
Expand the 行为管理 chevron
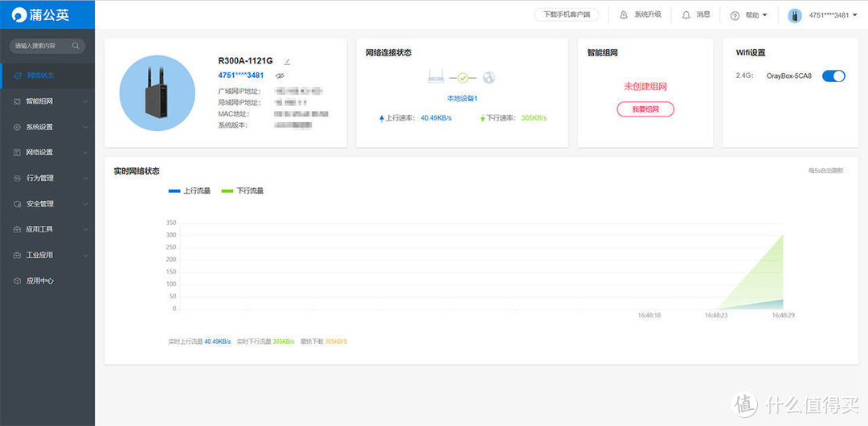click(85, 178)
